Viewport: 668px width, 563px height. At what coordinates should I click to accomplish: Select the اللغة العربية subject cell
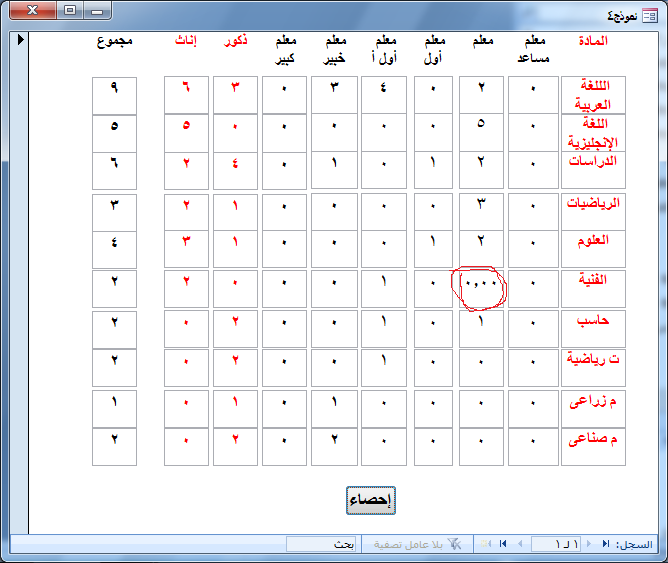(593, 95)
